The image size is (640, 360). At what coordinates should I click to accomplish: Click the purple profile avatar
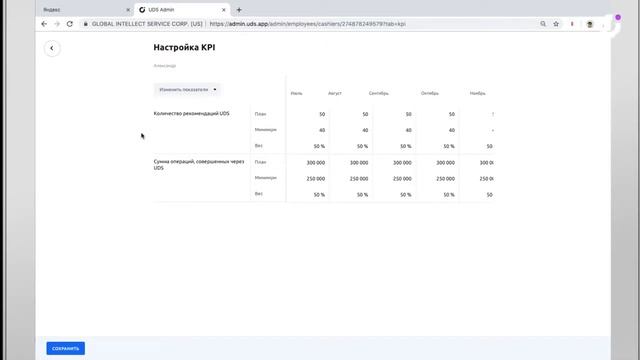[x=618, y=18]
